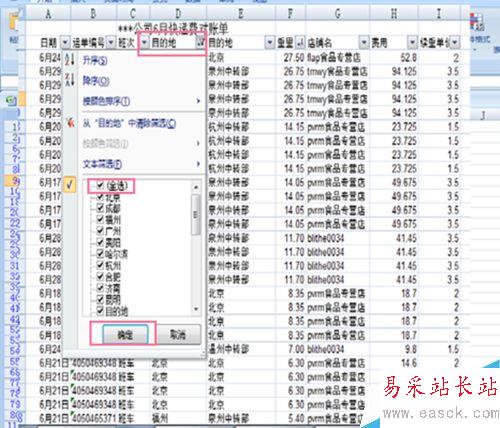Open 续重单价 column filter dropdown
The image size is (500, 428).
[455, 43]
